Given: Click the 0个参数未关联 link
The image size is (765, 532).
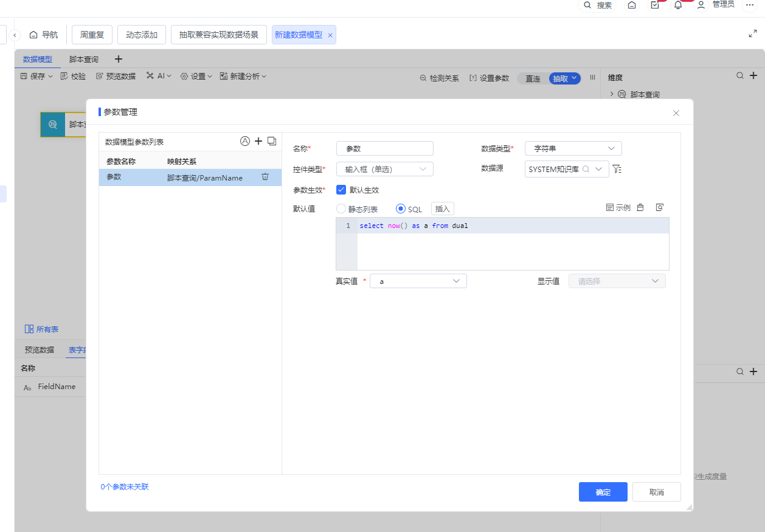Looking at the screenshot, I should coord(125,487).
